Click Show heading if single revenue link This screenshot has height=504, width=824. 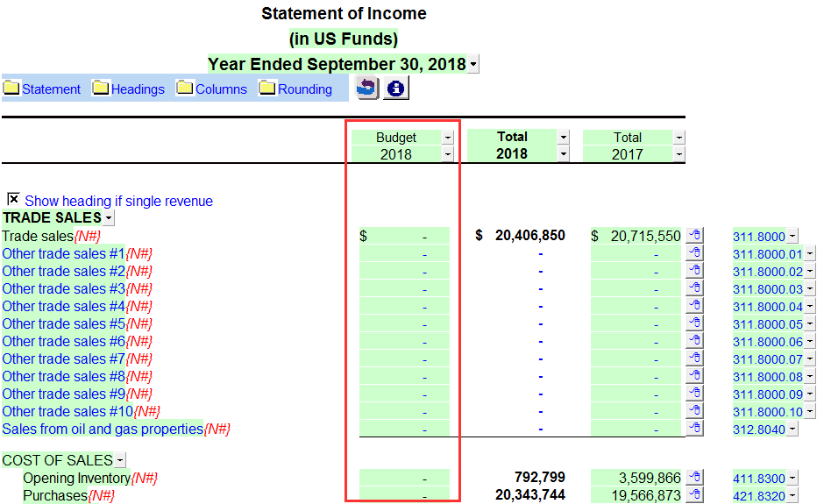[x=118, y=201]
